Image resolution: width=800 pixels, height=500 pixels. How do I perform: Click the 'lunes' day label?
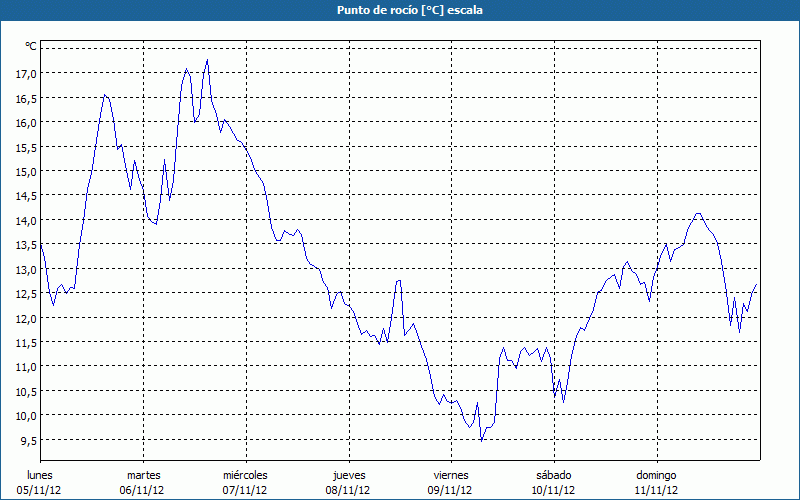(40, 475)
